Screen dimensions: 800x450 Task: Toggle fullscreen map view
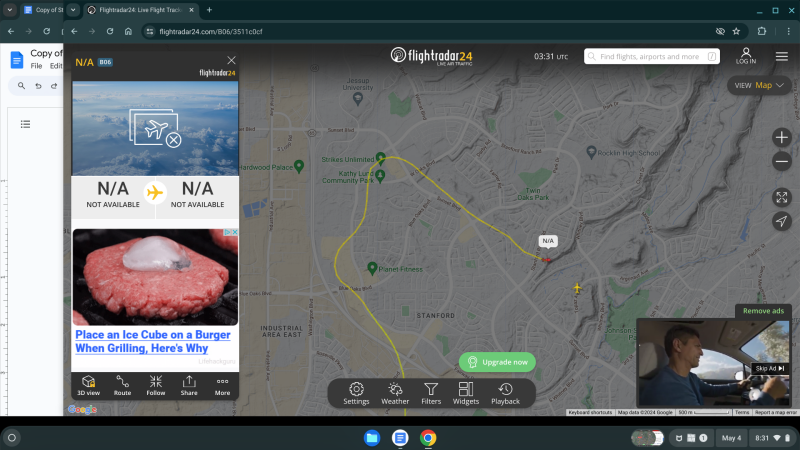click(x=782, y=197)
